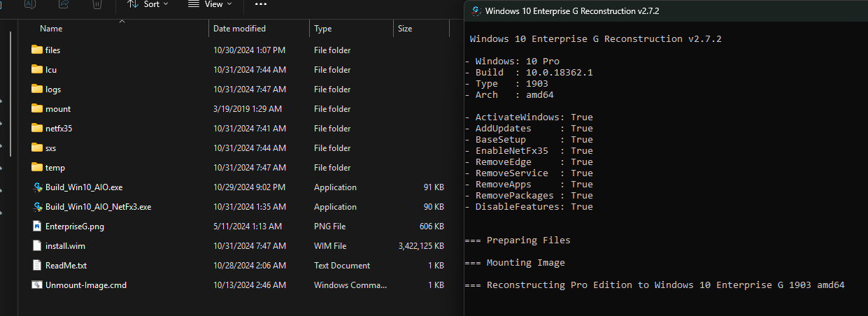Click the 91 KB size value
868x316 pixels.
pos(434,187)
